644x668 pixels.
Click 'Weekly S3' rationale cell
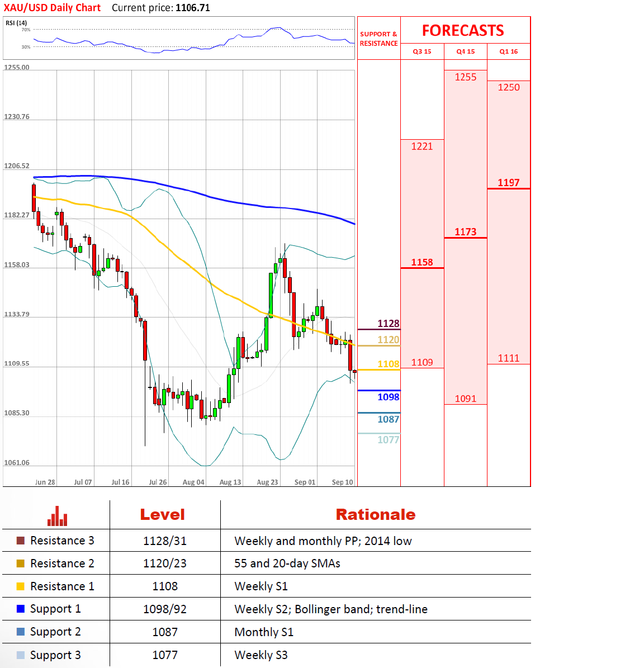click(261, 655)
